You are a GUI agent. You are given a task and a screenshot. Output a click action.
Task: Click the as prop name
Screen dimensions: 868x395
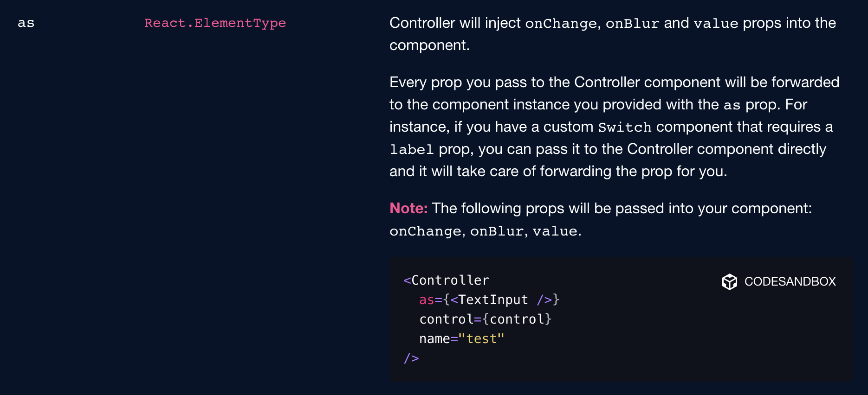26,23
